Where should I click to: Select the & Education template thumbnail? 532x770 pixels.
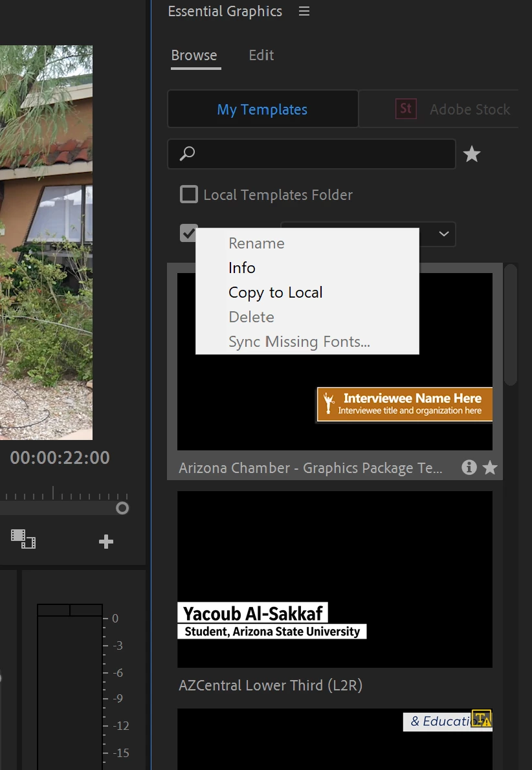pos(335,739)
